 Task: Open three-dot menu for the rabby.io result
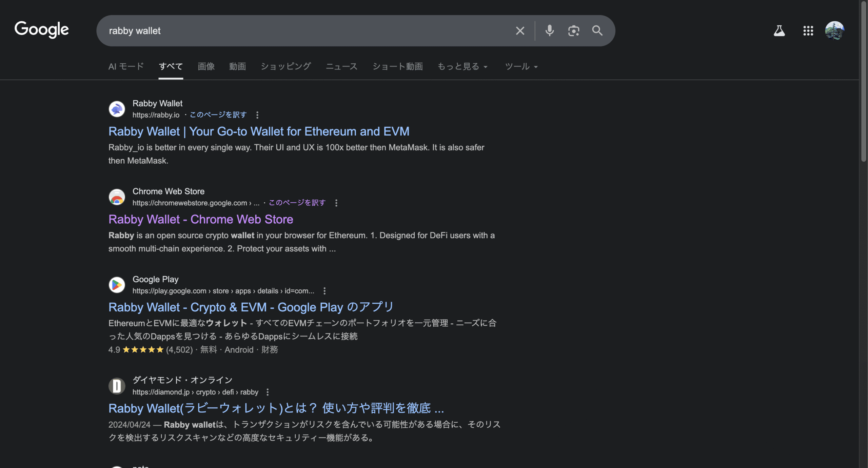(x=257, y=115)
